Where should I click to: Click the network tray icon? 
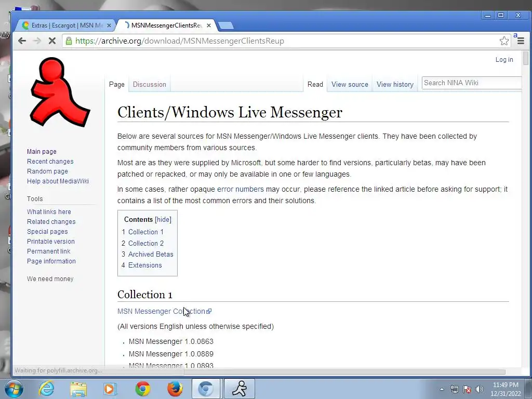454,389
